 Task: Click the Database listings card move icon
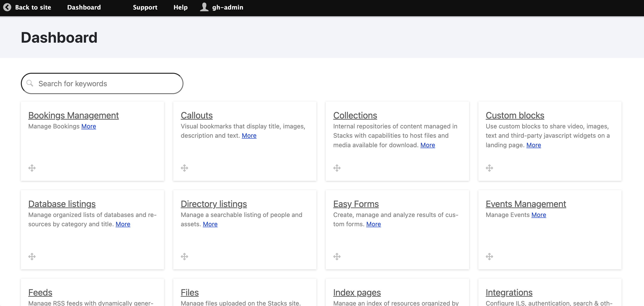click(x=32, y=256)
